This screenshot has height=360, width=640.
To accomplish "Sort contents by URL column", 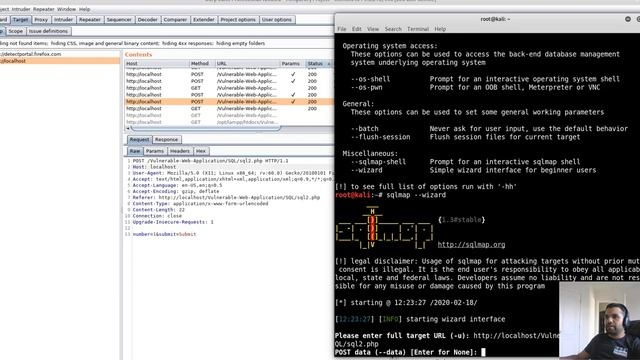I will point(247,64).
